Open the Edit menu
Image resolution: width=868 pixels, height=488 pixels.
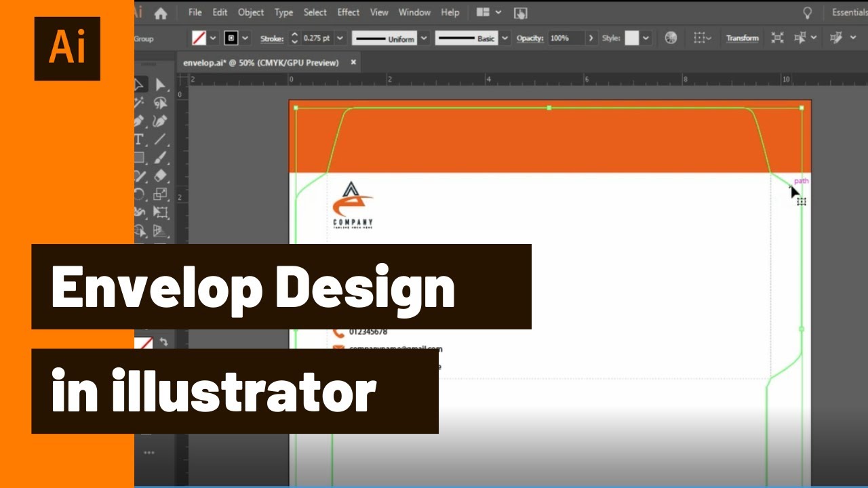220,12
